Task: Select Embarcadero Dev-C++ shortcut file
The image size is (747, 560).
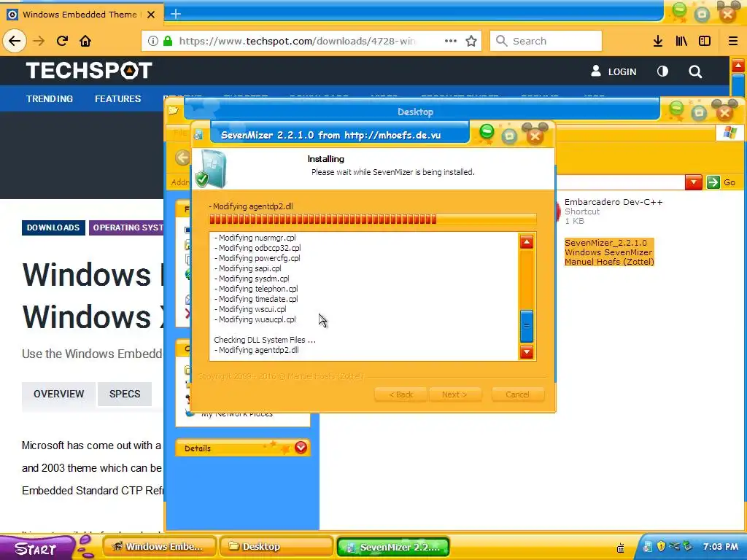Action: 614,211
